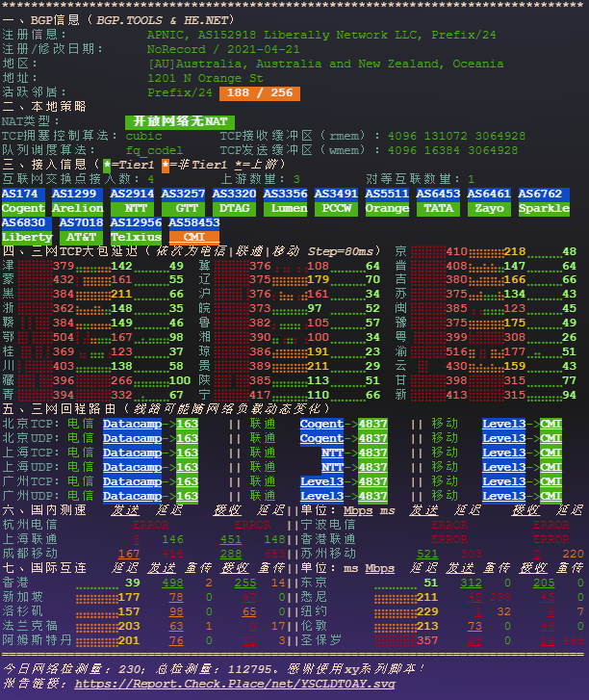Click the AS174 Cogent badge
Screen dimensions: 589x700
pyautogui.click(x=23, y=202)
